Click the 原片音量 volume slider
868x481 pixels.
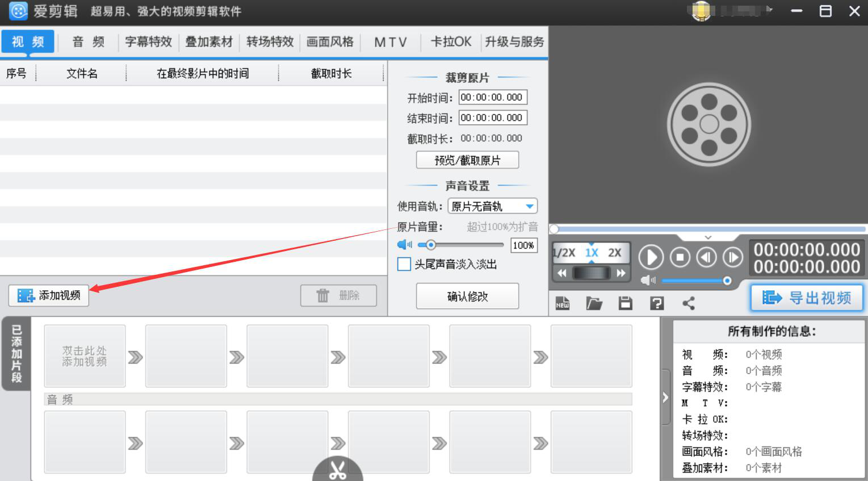(x=460, y=245)
